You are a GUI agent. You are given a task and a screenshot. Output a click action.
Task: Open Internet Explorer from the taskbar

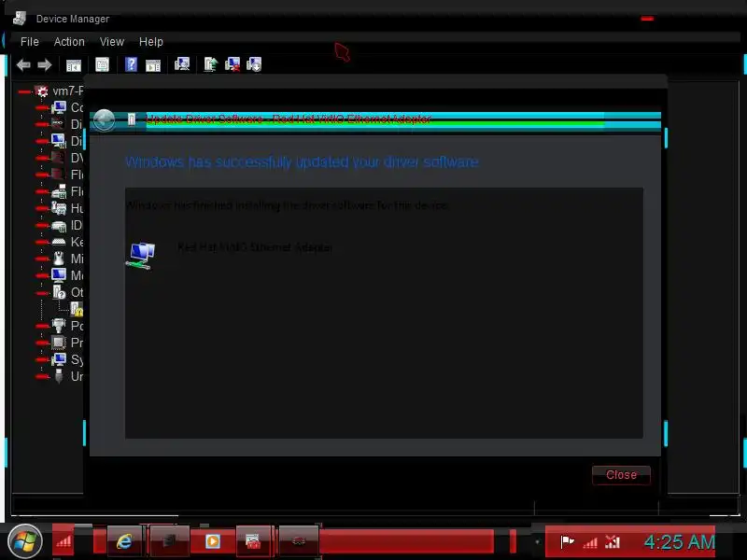pos(124,541)
